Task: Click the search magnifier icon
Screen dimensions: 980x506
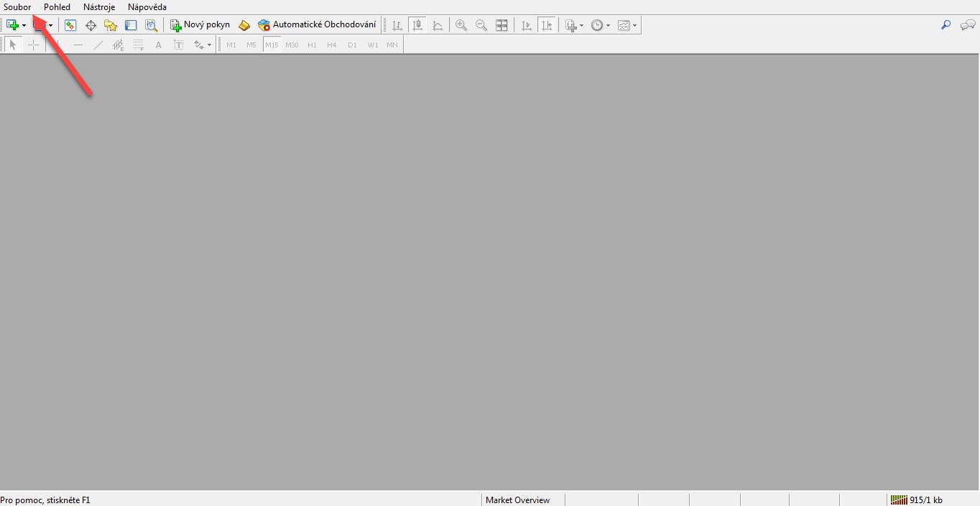Action: point(946,25)
